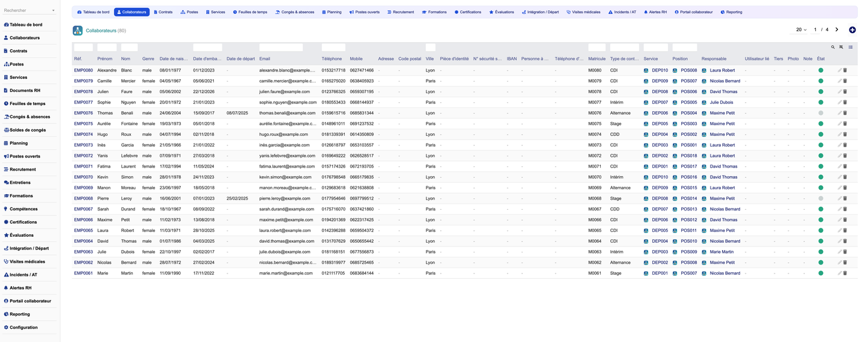Delete the EMP0076 Thomas Benali row
The height and width of the screenshot is (342, 868).
pos(845,113)
